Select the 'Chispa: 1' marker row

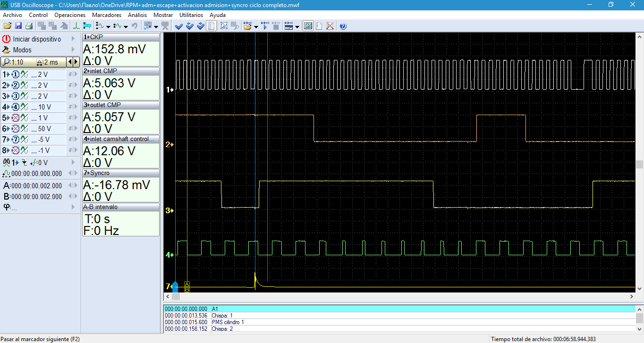[222, 316]
